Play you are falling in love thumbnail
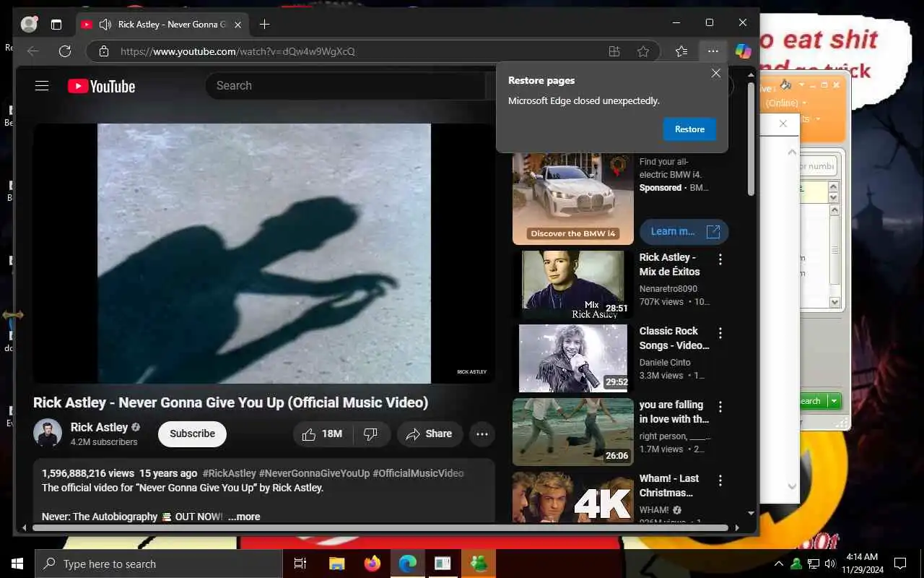 (x=573, y=432)
